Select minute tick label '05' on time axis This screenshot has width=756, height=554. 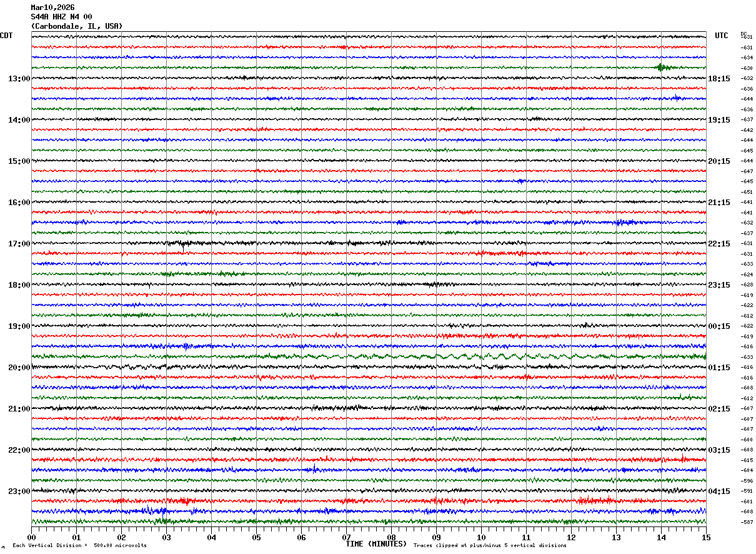click(x=256, y=537)
